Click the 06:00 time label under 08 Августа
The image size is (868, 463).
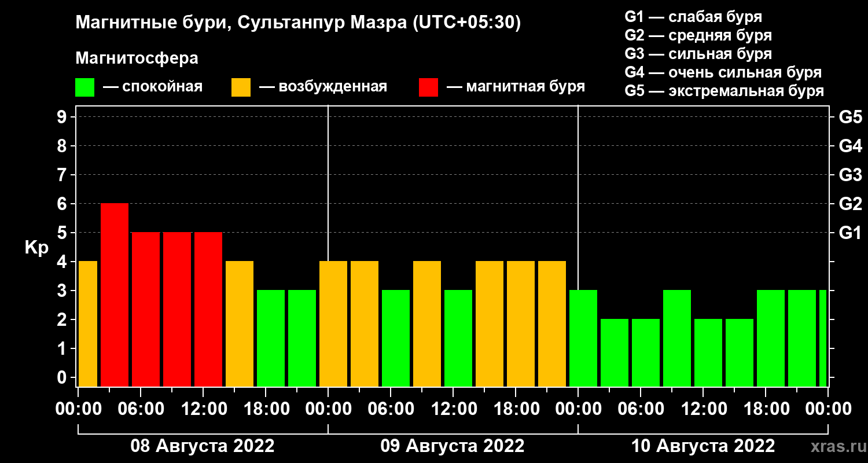tap(141, 409)
